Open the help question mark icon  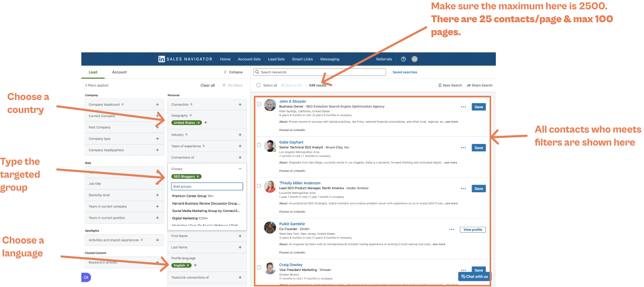[x=404, y=59]
